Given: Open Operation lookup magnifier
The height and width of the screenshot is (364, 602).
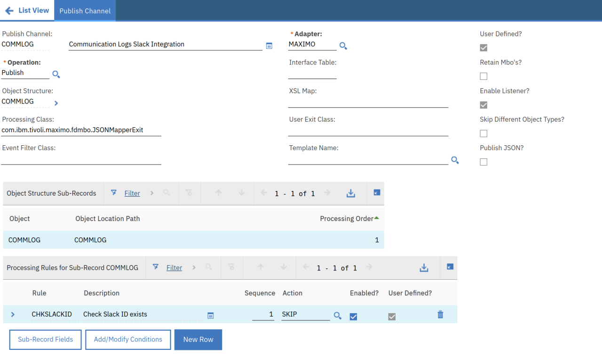Looking at the screenshot, I should tap(56, 74).
